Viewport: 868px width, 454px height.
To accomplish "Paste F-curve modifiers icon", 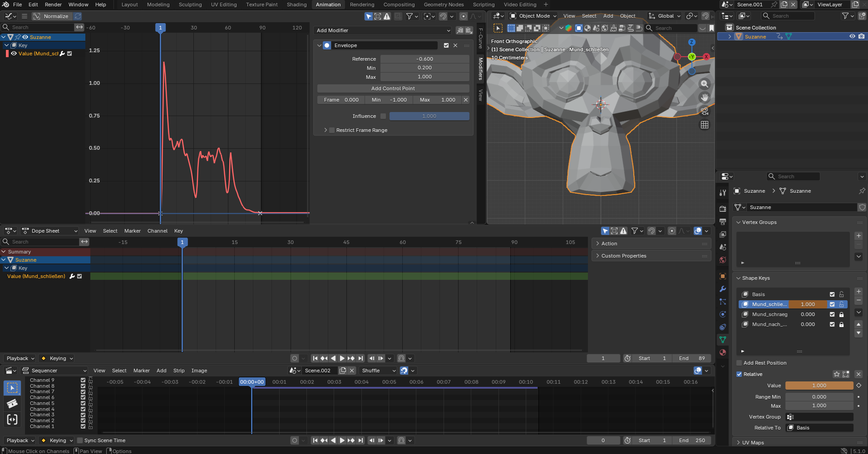I will pos(469,30).
